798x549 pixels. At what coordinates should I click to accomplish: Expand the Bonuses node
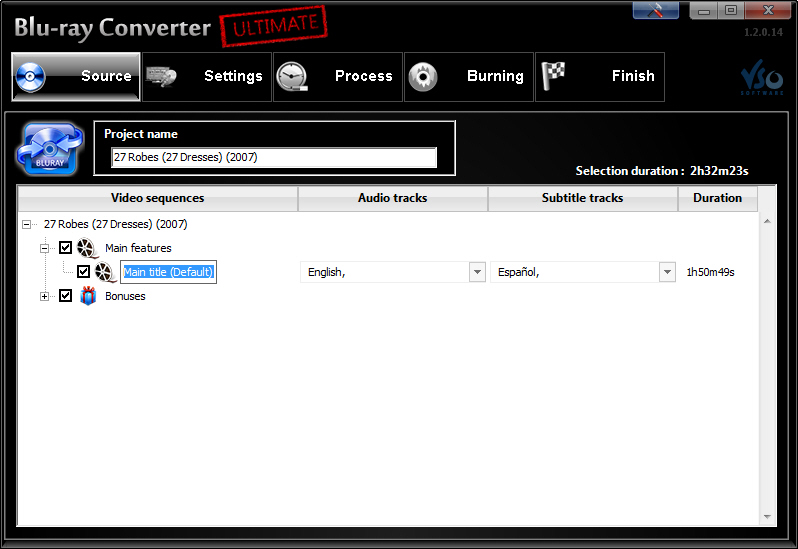click(45, 296)
